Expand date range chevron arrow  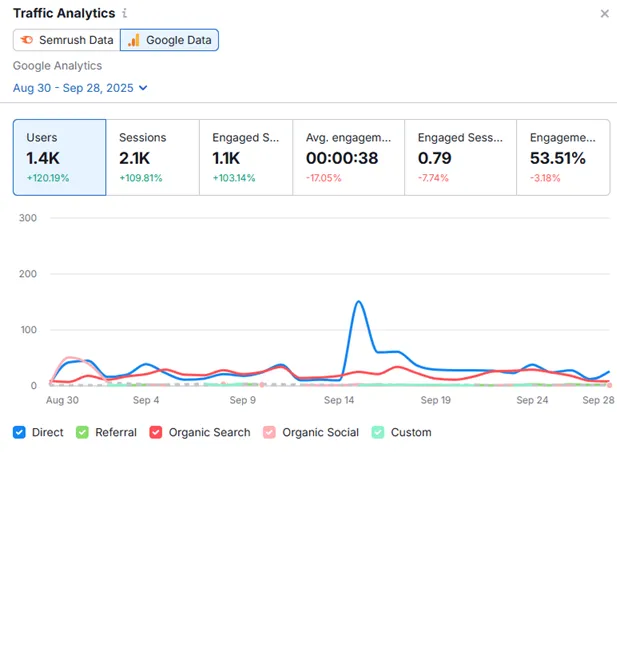(143, 88)
